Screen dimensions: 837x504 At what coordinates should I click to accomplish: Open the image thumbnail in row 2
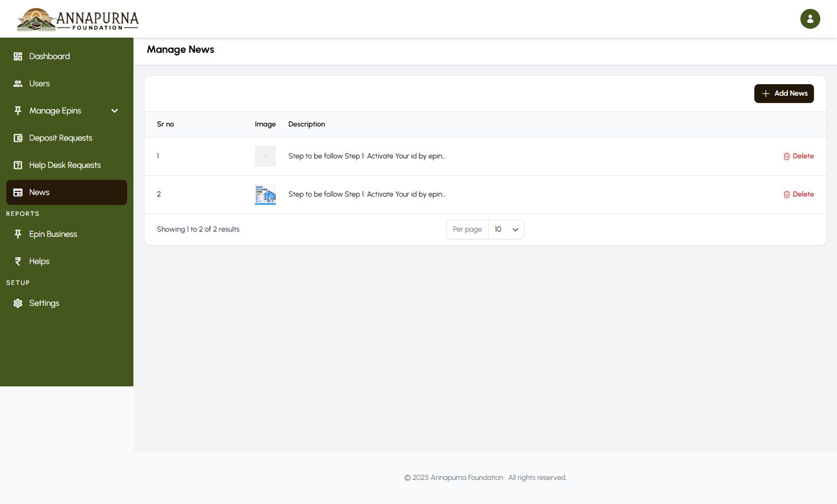click(x=265, y=194)
